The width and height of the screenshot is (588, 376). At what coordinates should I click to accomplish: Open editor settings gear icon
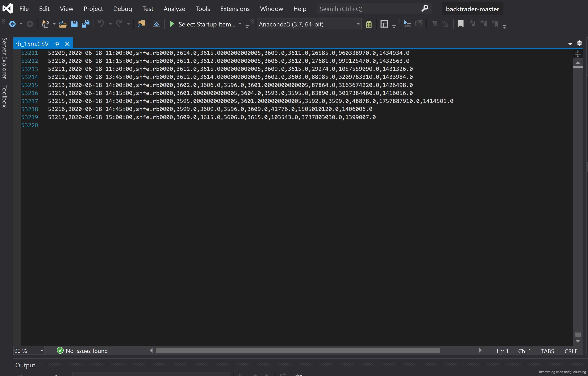pos(579,43)
